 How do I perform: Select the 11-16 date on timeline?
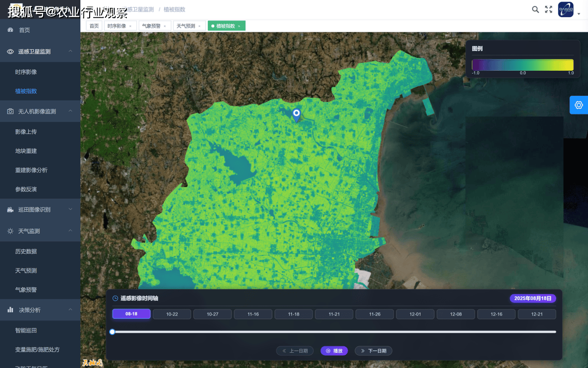[253, 314]
